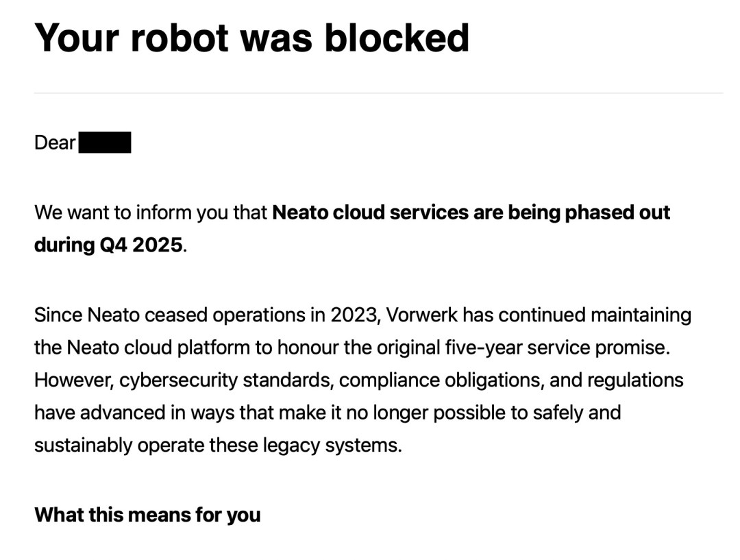Click the "cybersecurity standards" phrase
740x560 pixels.
click(226, 380)
